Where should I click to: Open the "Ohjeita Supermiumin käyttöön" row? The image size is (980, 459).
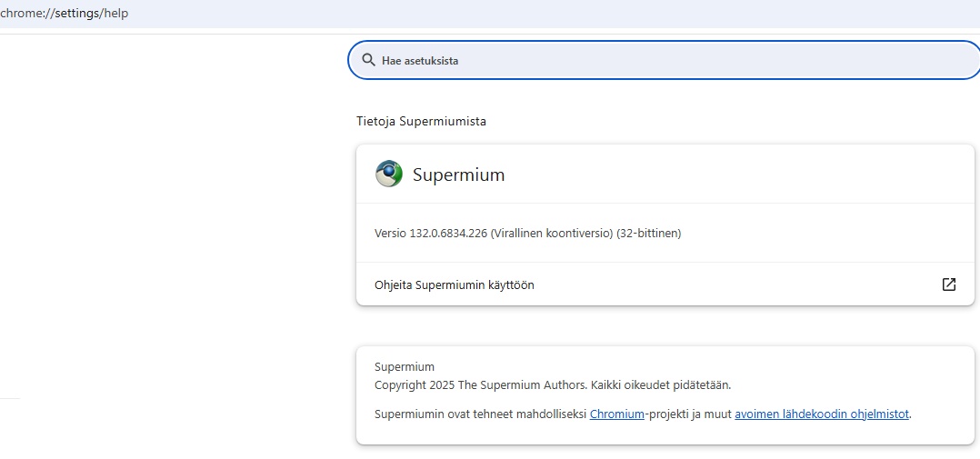tap(665, 284)
